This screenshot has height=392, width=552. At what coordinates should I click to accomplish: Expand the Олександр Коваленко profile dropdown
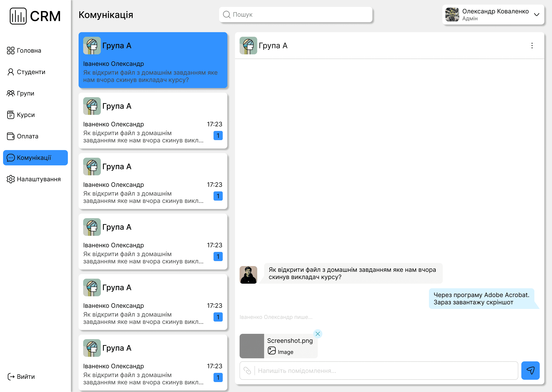click(x=536, y=15)
